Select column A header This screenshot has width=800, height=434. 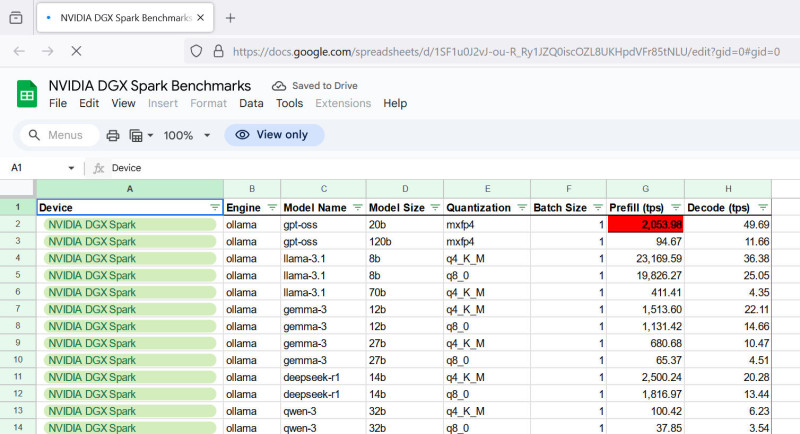pyautogui.click(x=130, y=189)
